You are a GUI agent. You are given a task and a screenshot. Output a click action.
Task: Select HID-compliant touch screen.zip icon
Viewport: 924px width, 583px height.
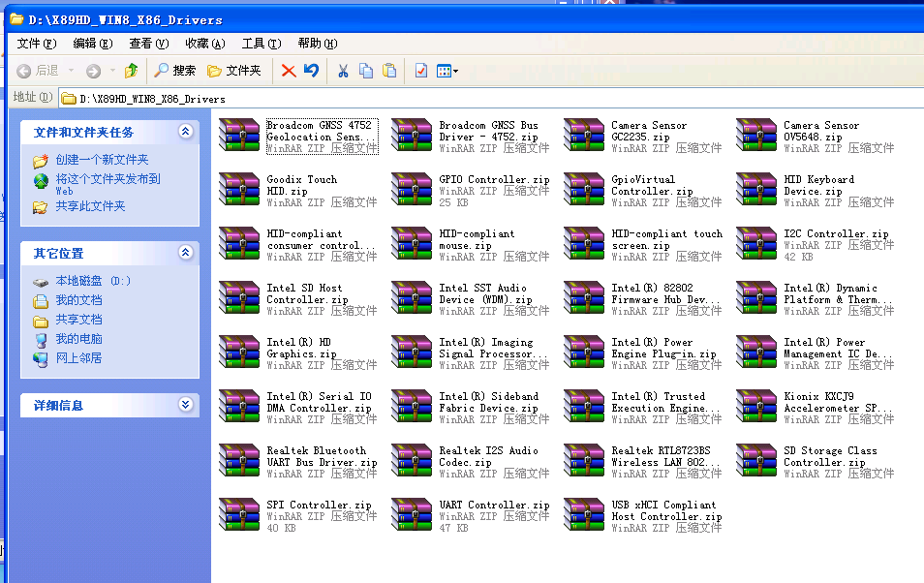584,243
